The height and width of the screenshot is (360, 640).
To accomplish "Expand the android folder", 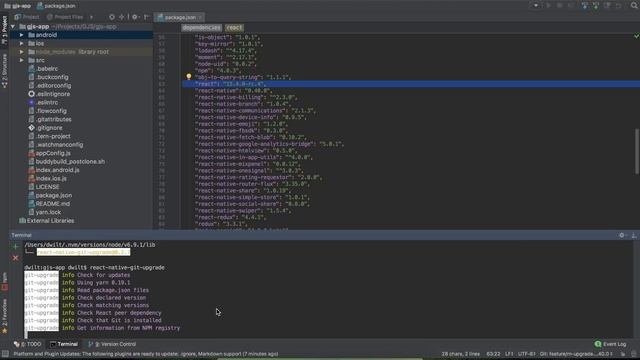I will [x=22, y=35].
